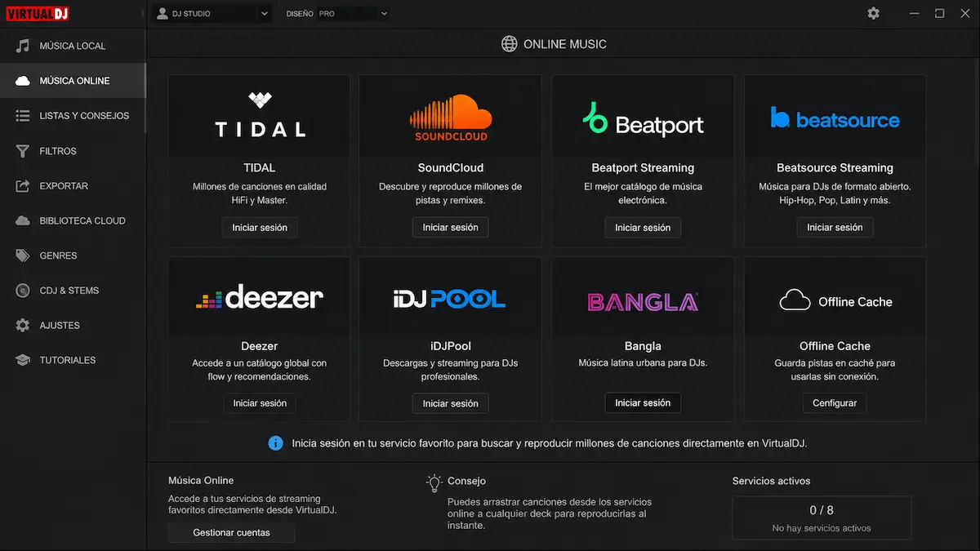
Task: Click the music note icon for Música Local
Action: point(23,46)
